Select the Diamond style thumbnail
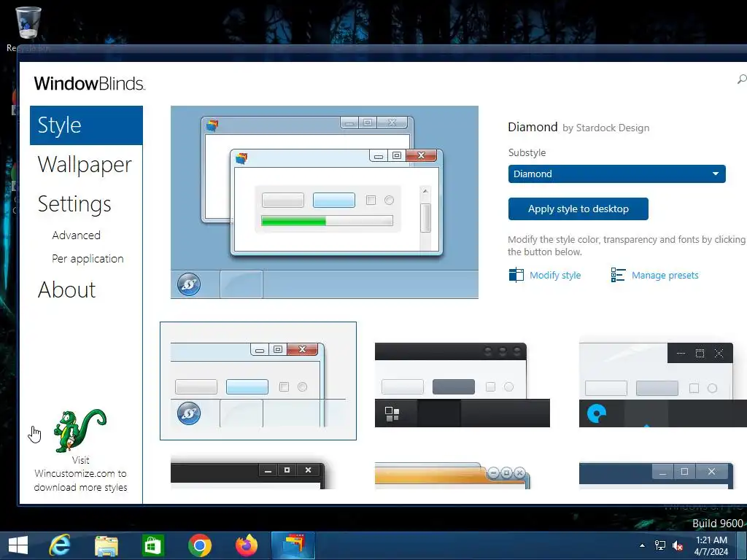 (258, 381)
